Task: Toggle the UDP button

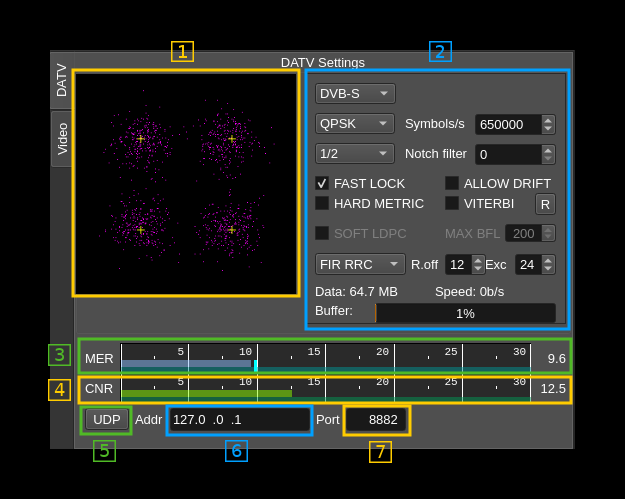Action: pyautogui.click(x=107, y=419)
